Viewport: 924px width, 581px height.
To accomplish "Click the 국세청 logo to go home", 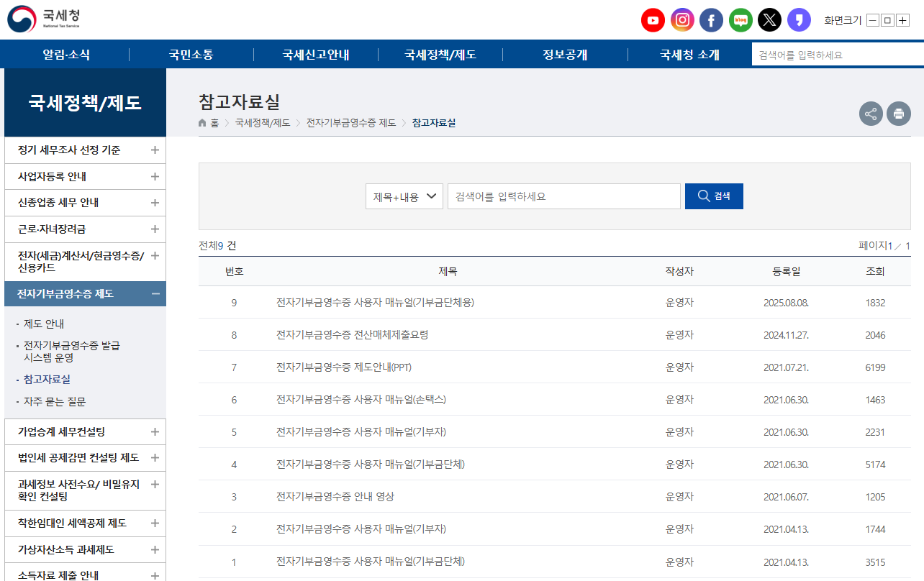I will [x=44, y=19].
